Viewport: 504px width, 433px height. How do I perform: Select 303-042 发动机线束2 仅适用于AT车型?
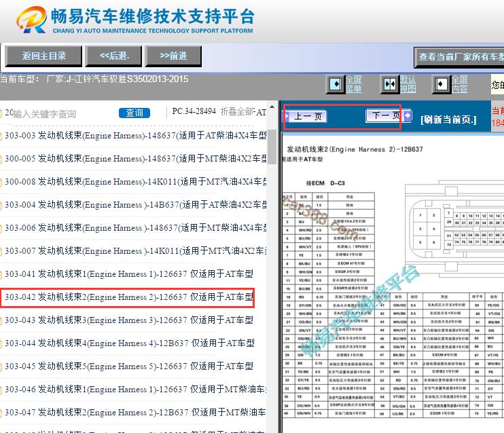click(x=128, y=297)
